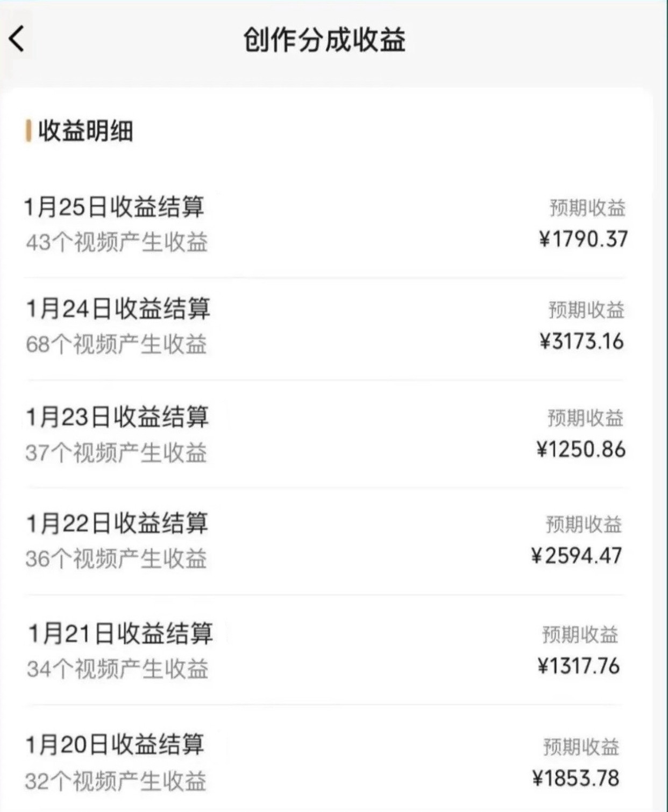Viewport: 668px width, 812px height.
Task: Select the 43个视频产生收益 subtitle
Action: [x=117, y=242]
